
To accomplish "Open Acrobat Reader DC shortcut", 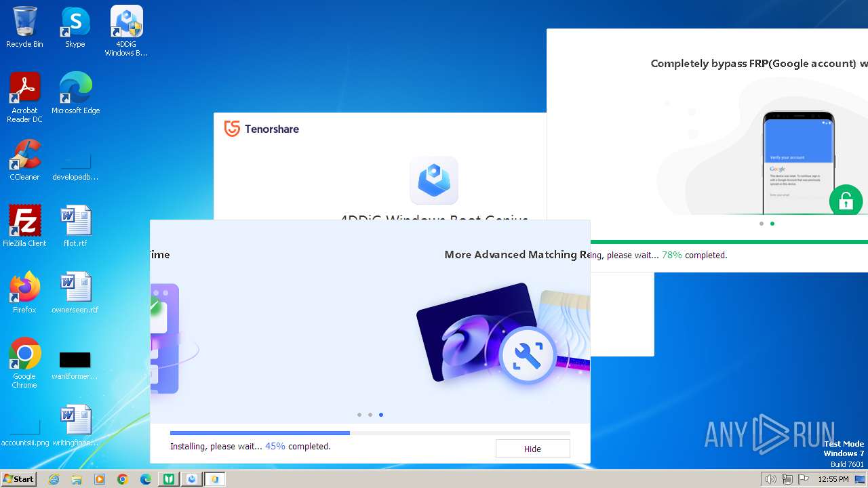I will [24, 98].
